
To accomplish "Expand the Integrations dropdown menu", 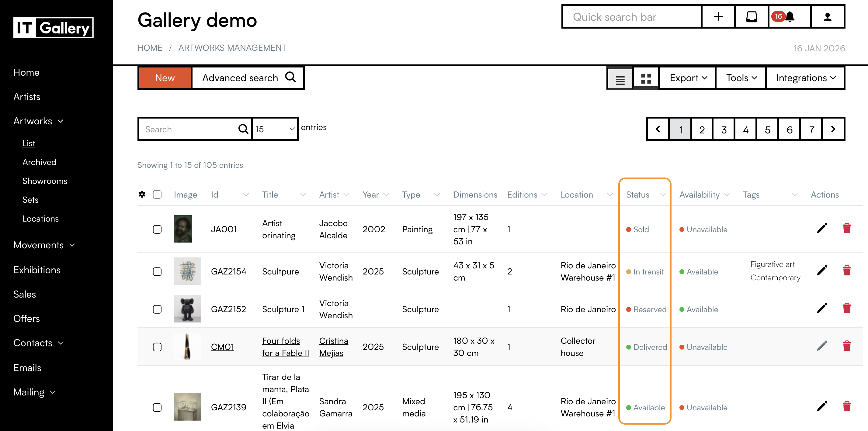I will pos(805,78).
